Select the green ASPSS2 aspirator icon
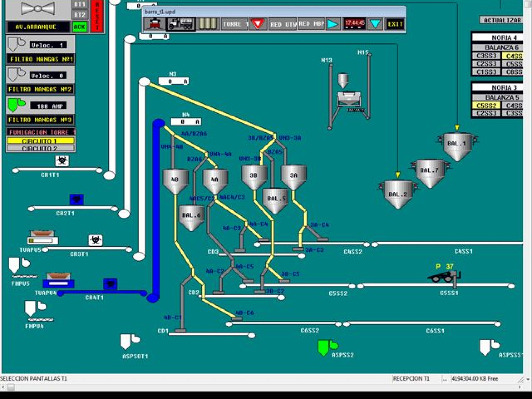The image size is (532, 399). pyautogui.click(x=327, y=347)
